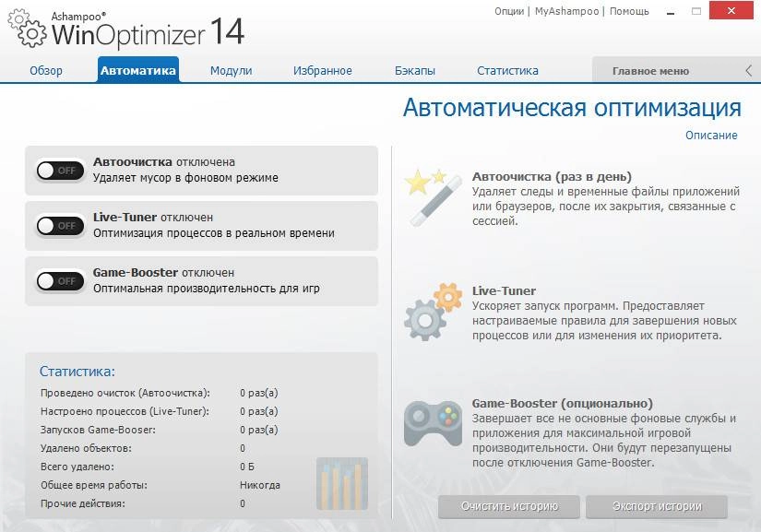Click the 'Game-Booster отключен' status text
The width and height of the screenshot is (761, 532).
163,273
